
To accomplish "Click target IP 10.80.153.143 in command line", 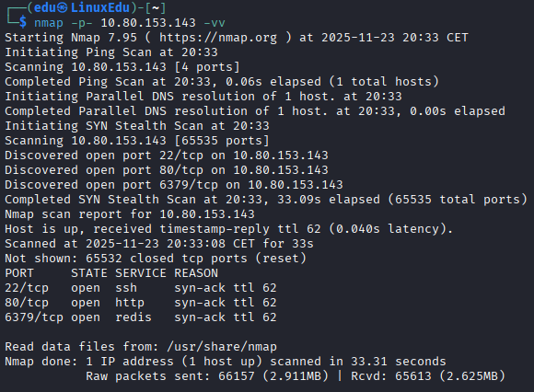I will 148,23.
